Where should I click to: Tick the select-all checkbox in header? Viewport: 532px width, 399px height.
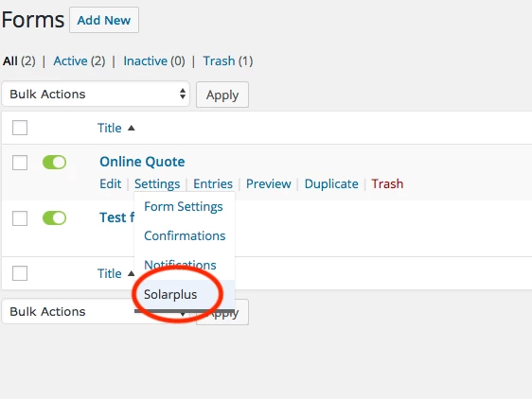tap(20, 128)
